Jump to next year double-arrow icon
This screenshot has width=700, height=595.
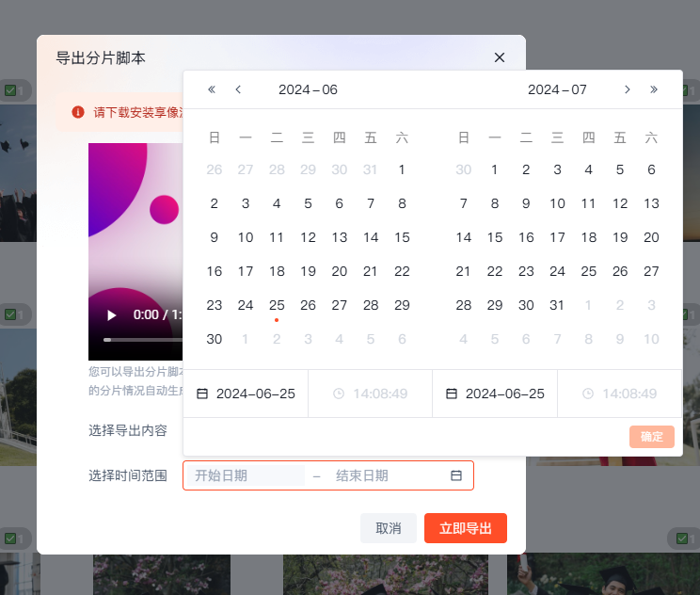(x=654, y=89)
